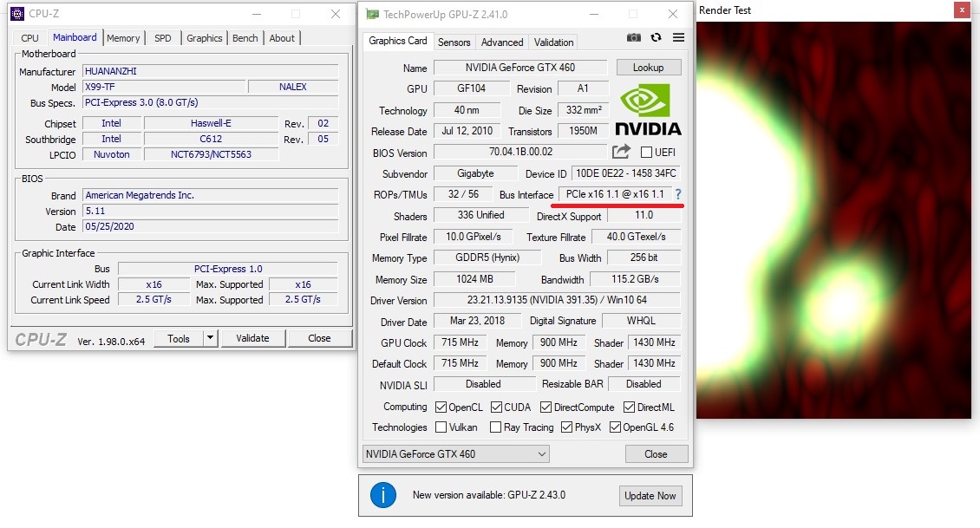
Task: Open the Memory tab in CPU-Z
Action: [123, 38]
